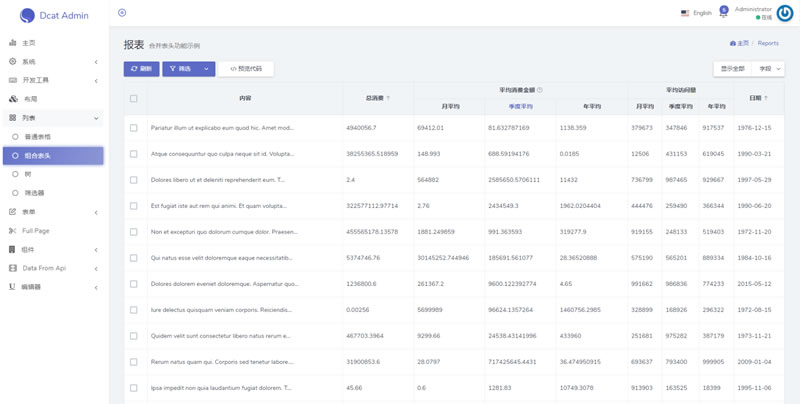
Task: Switch language via the English selector
Action: (x=696, y=13)
